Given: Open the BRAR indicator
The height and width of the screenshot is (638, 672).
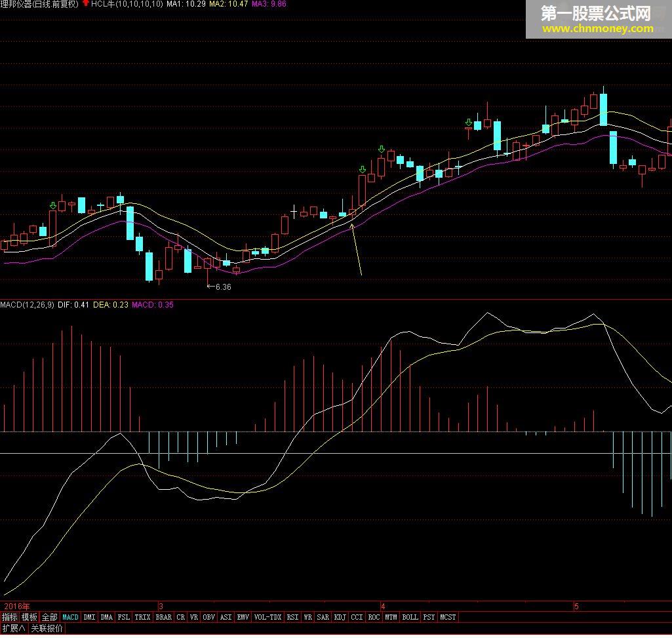Looking at the screenshot, I should point(163,617).
